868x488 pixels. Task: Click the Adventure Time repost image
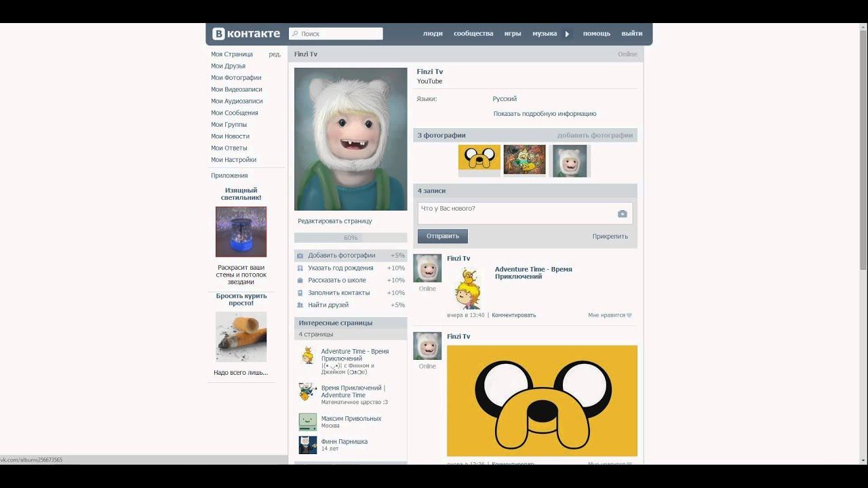tap(469, 288)
